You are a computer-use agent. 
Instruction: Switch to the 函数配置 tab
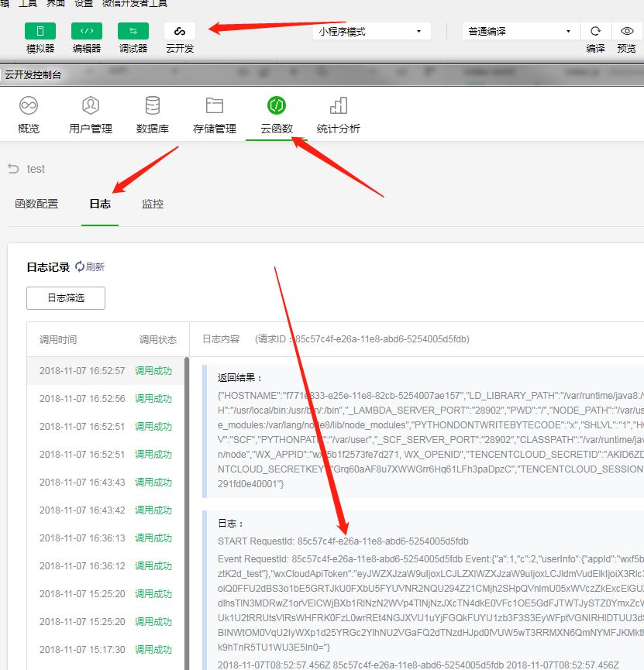point(36,204)
